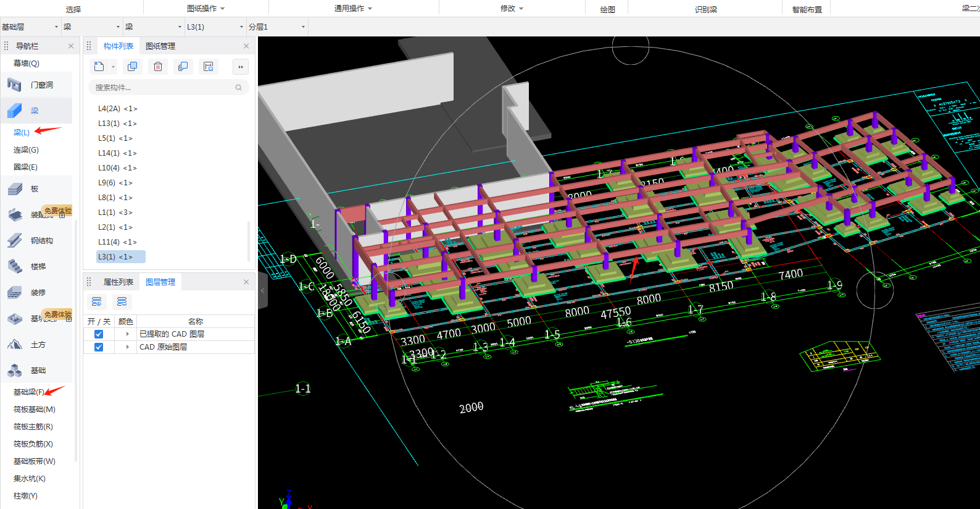Close the 构件列表 panel
Viewport: 980px width, 509px height.
point(246,46)
